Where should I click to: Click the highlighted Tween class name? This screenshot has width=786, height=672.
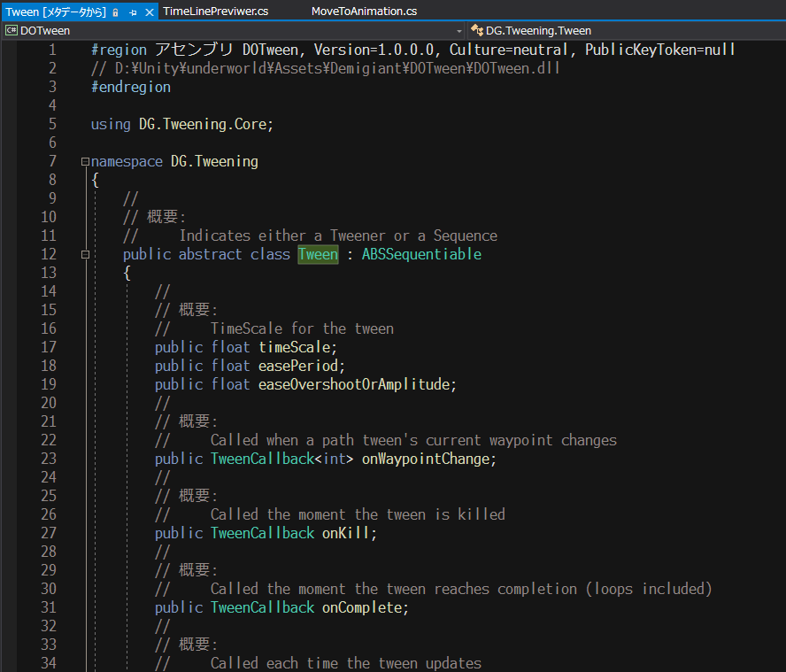[x=318, y=254]
